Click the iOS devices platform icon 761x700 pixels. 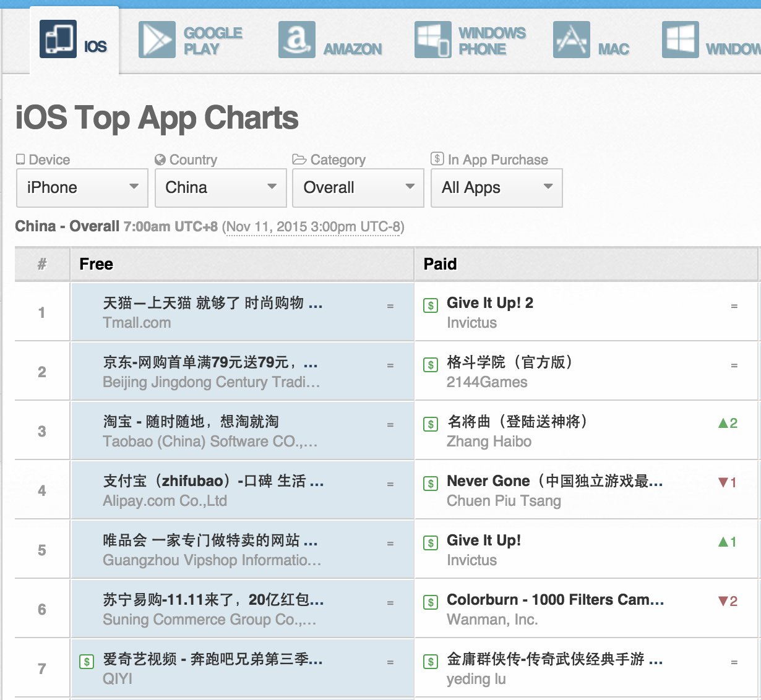pos(58,39)
